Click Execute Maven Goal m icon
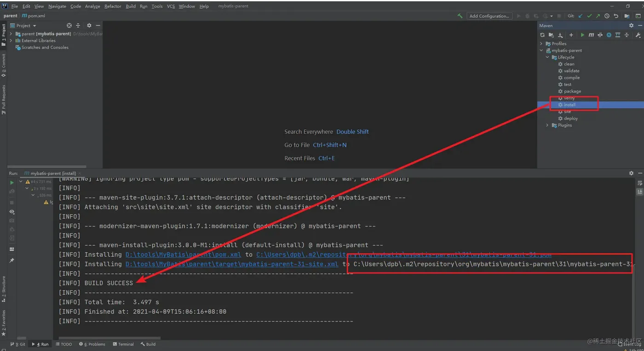Screen dimensions: 644x351 point(591,35)
